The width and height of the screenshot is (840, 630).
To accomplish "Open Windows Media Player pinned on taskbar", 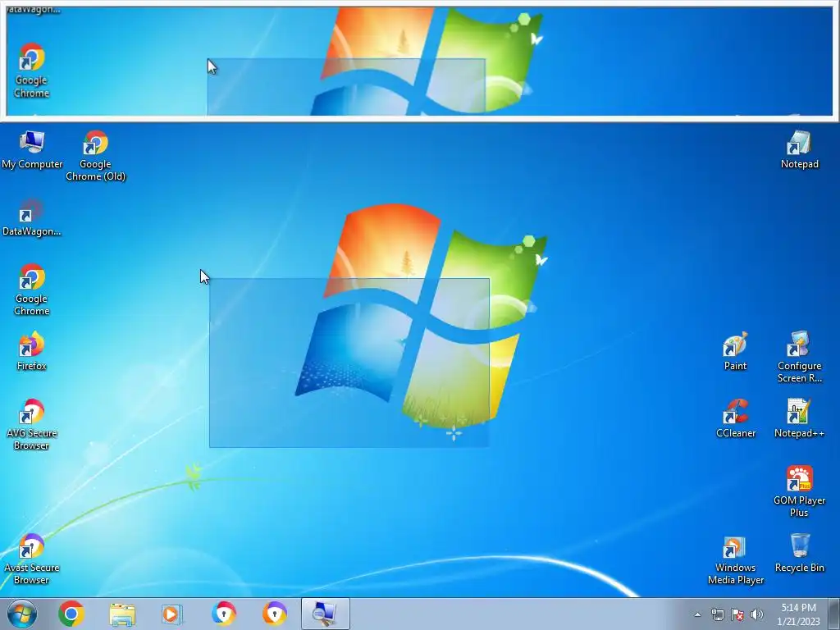I will [172, 614].
